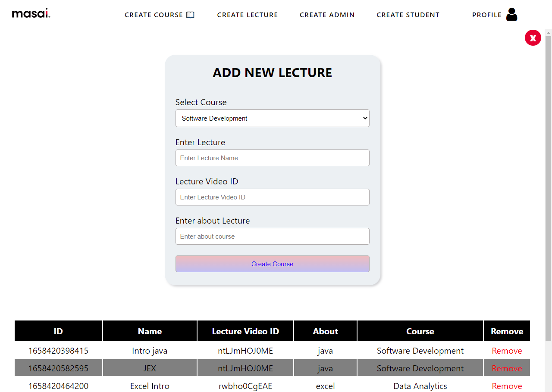Click video ID rwbho0CgEAE cell
552x392 pixels.
point(245,386)
